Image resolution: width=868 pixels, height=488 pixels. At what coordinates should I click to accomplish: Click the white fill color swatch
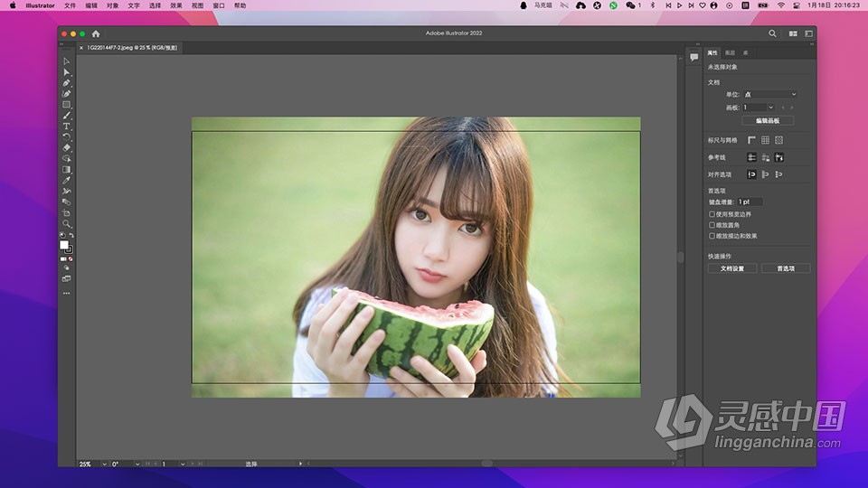coord(64,245)
